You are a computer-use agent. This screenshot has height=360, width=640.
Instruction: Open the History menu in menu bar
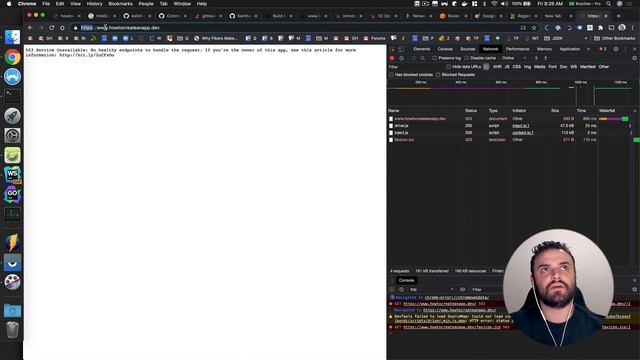(x=94, y=4)
